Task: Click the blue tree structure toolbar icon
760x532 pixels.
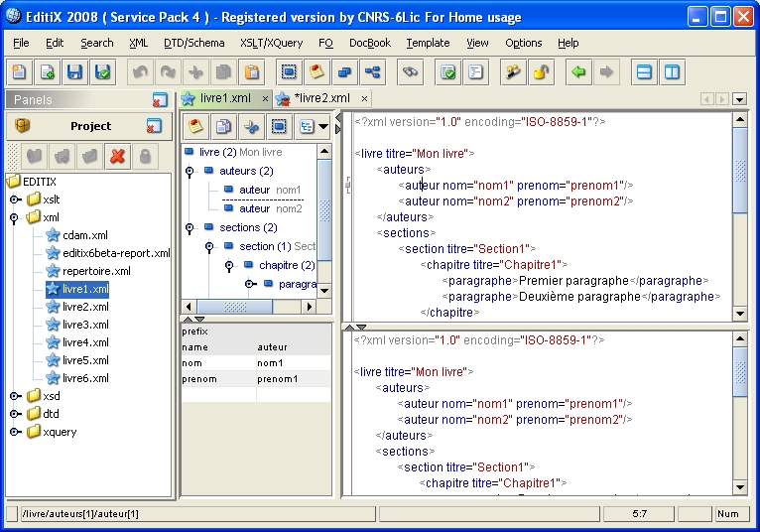Action: [372, 72]
